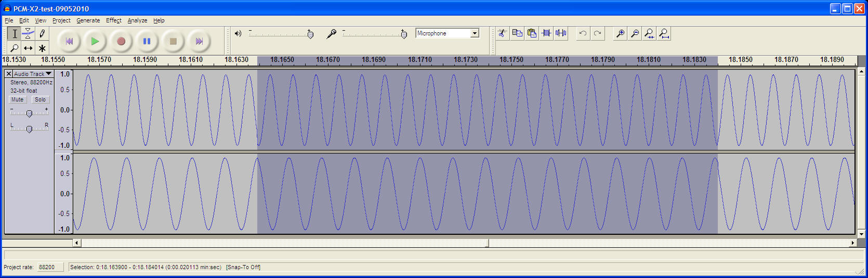This screenshot has width=868, height=278.
Task: Open the Analyze menu
Action: 137,20
